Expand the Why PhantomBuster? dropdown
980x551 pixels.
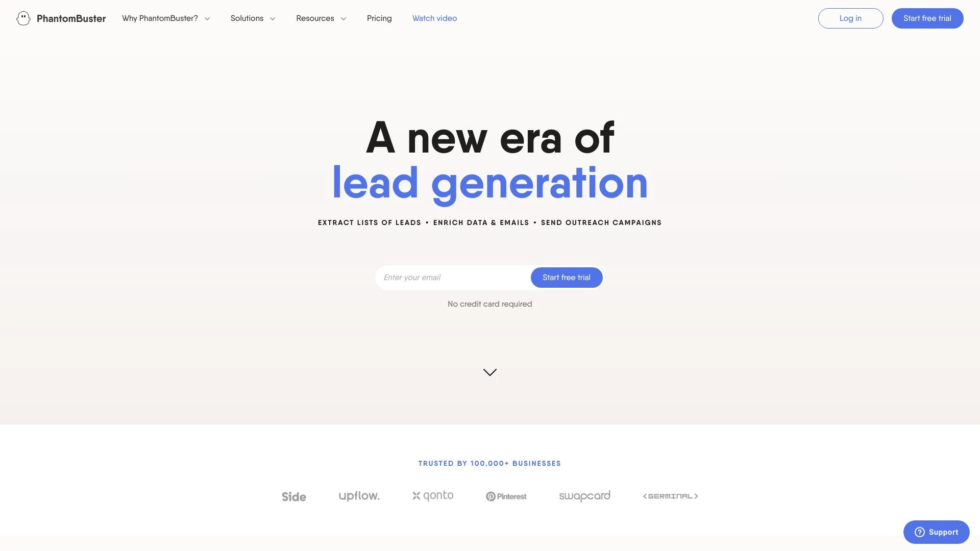coord(165,18)
